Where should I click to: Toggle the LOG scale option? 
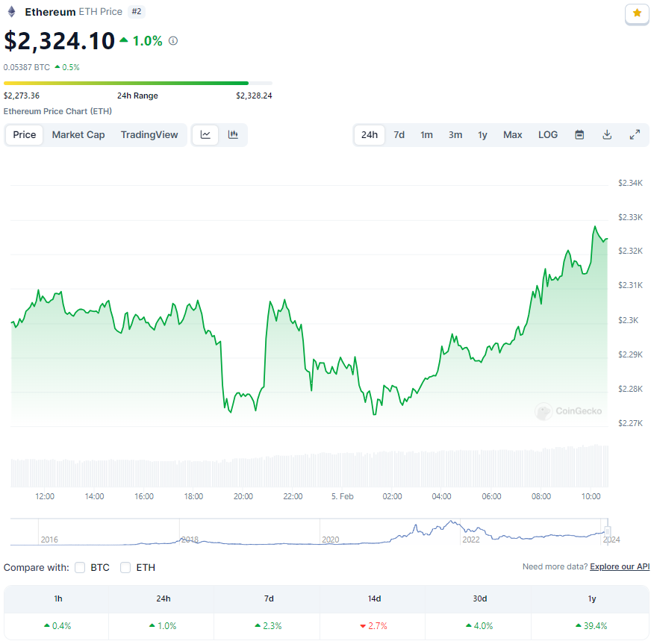point(548,135)
